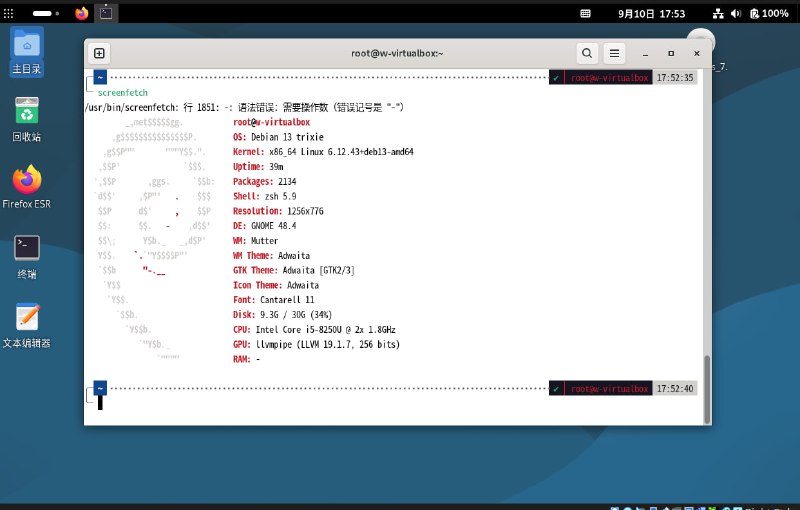Open the terminal search
The image size is (800, 510).
[587, 53]
